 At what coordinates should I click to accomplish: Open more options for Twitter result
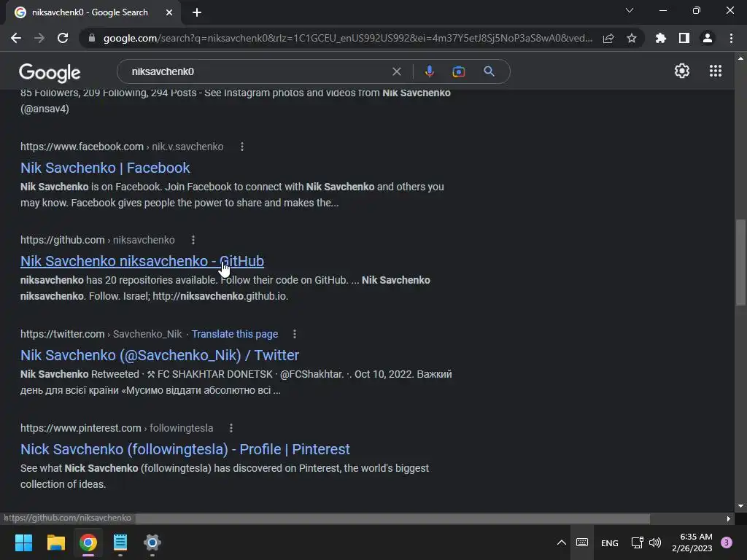pos(295,334)
